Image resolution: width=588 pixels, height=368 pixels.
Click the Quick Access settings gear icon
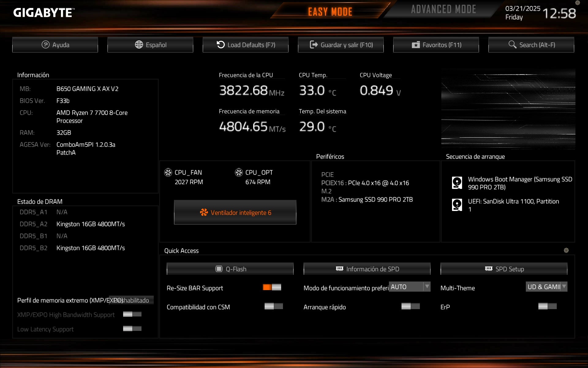[566, 251]
